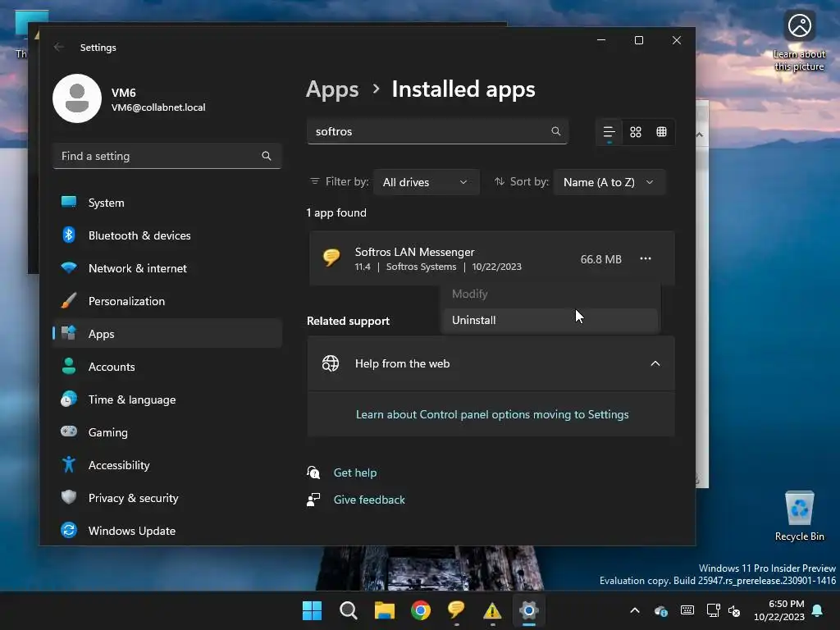Open Windows Update settings

(x=167, y=531)
